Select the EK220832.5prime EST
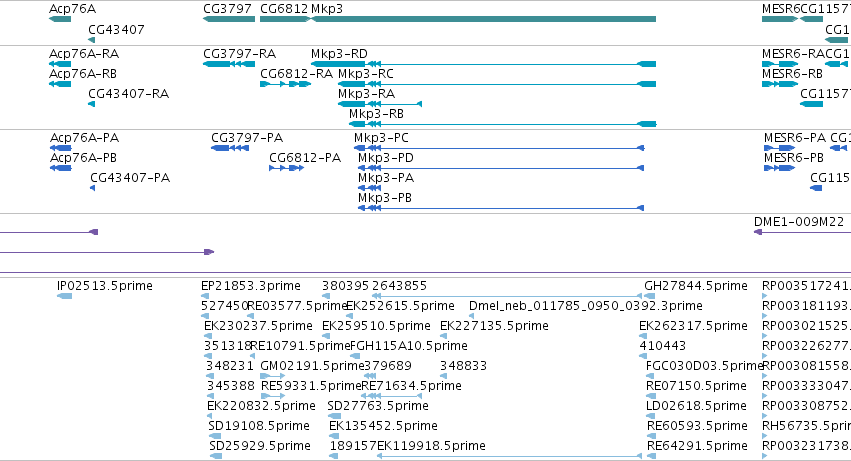The height and width of the screenshot is (461, 851). point(209,416)
